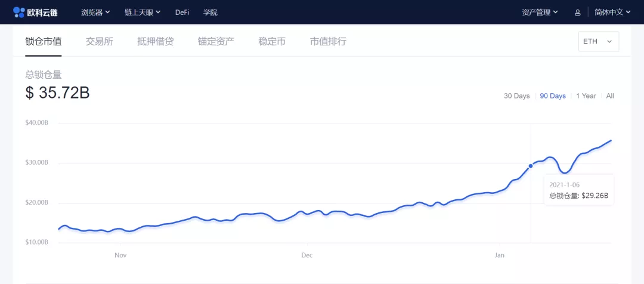Select the 锁仓市值 tab
This screenshot has width=644, height=284.
point(44,41)
